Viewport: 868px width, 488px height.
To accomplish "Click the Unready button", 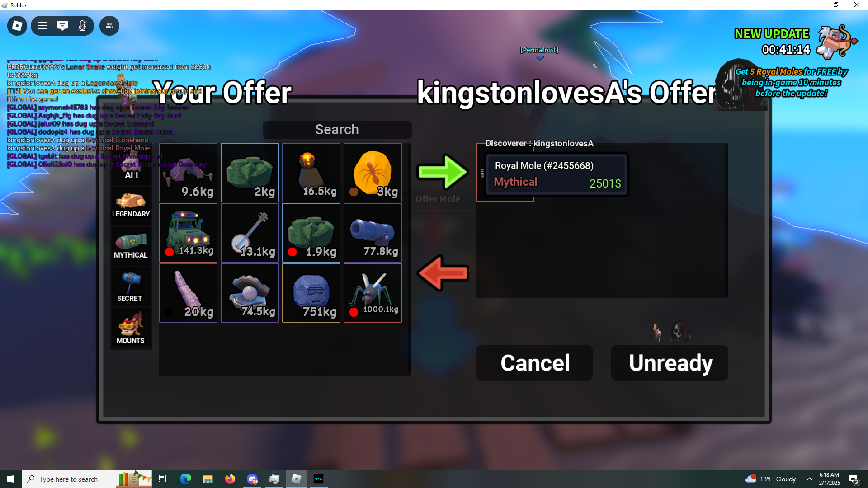I will click(x=670, y=363).
